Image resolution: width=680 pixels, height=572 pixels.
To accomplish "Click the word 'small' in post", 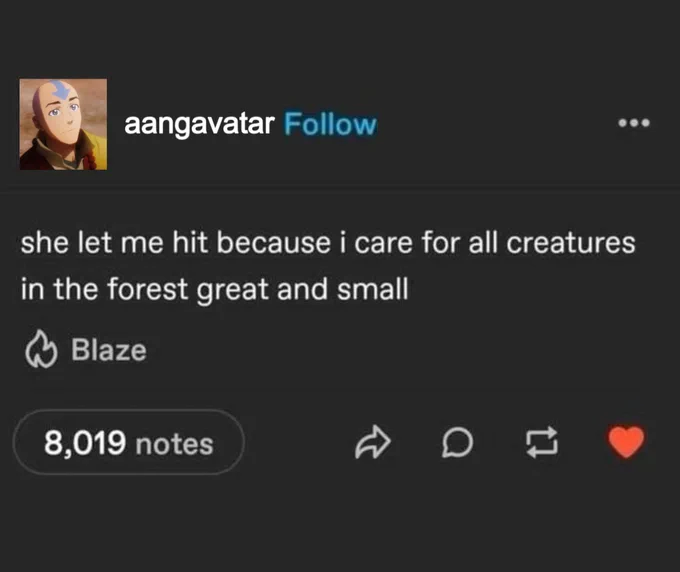I will coord(373,289).
